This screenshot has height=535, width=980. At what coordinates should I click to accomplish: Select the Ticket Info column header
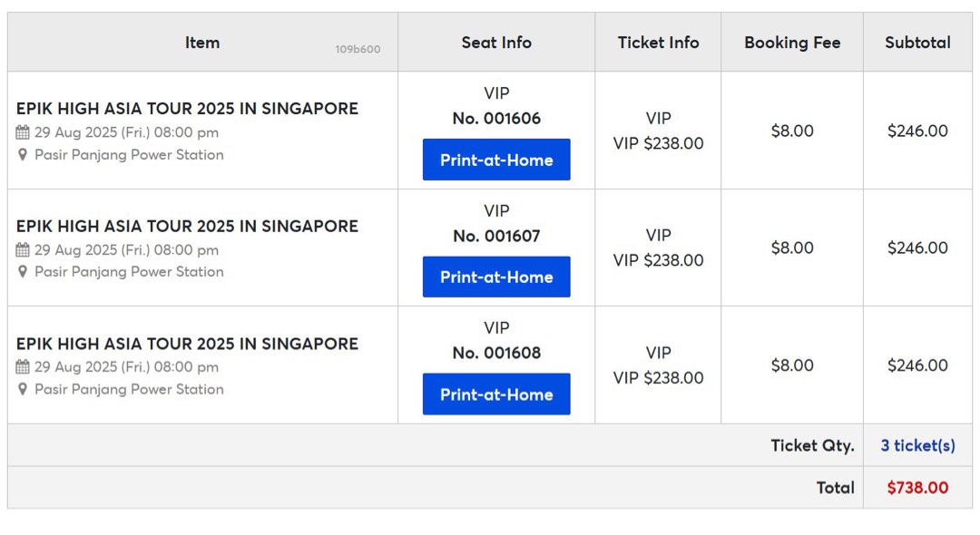click(657, 42)
